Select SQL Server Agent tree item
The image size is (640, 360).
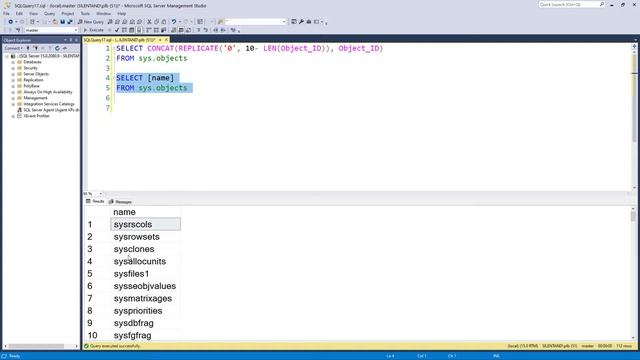[51, 110]
